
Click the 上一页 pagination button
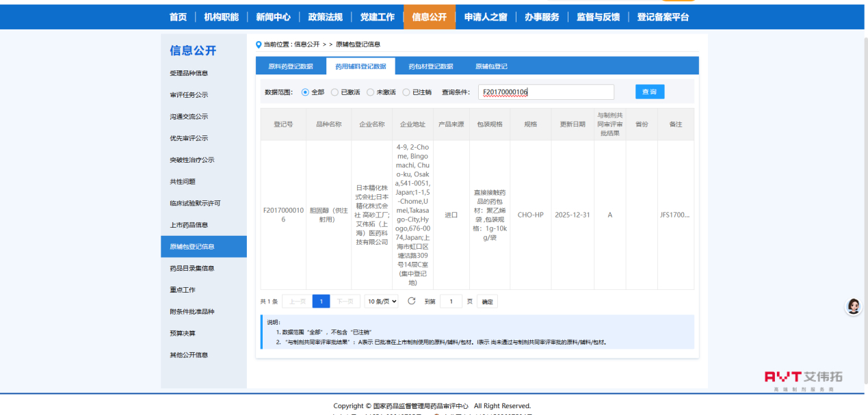point(296,302)
